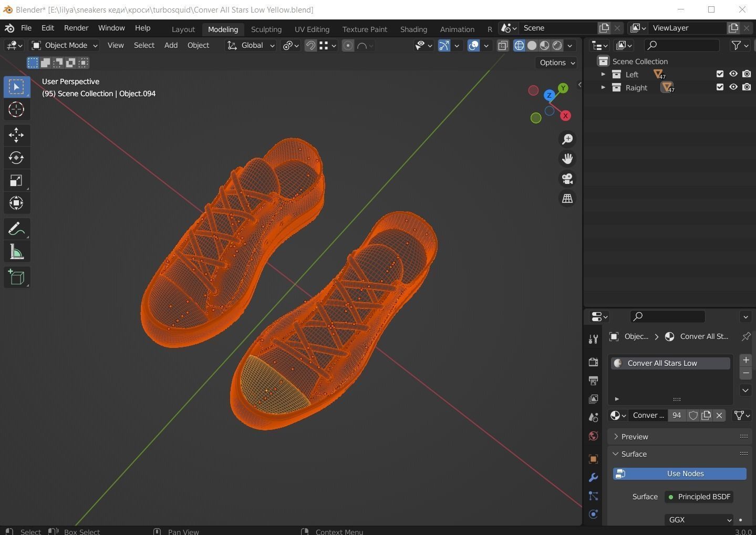The height and width of the screenshot is (535, 756).
Task: Open the Global orientation dropdown
Action: (x=251, y=46)
